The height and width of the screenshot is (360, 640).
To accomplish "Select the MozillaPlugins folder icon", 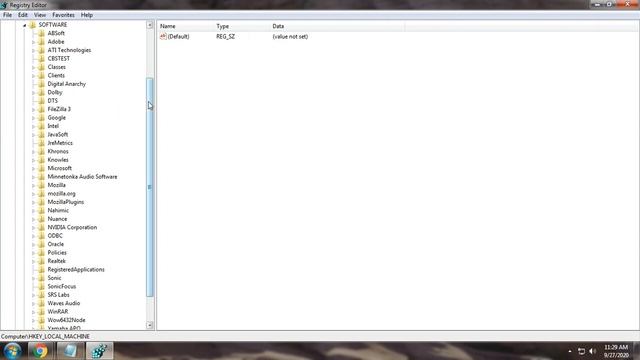I will (41, 202).
